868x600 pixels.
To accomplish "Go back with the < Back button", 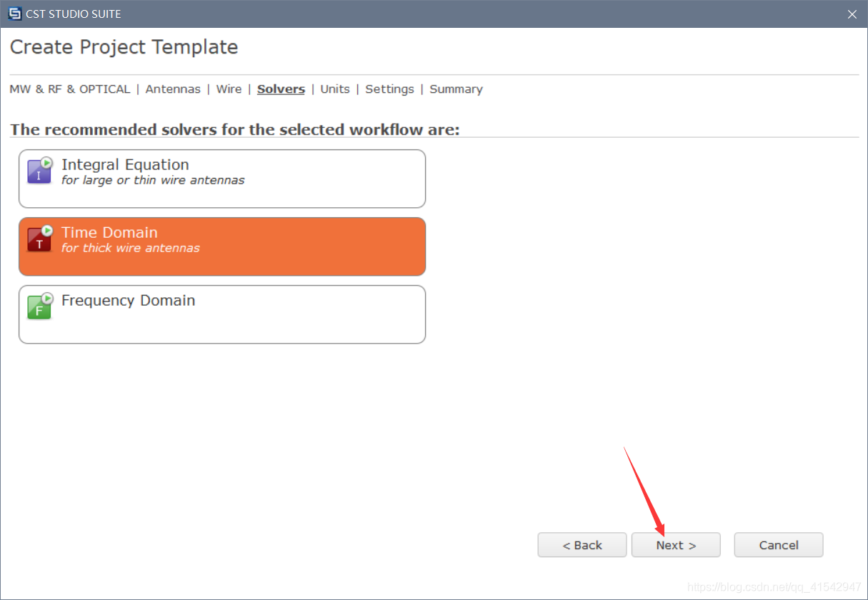I will (x=582, y=545).
